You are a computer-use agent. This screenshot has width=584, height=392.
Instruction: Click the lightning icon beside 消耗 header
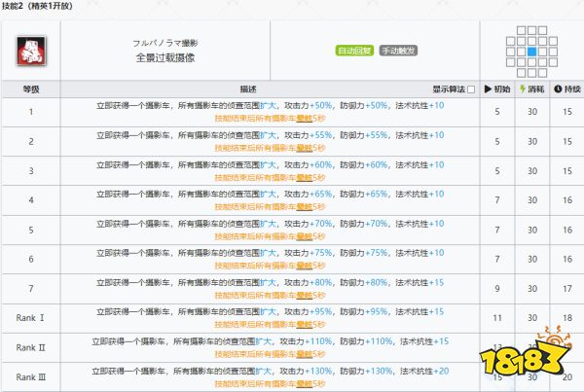coord(523,89)
